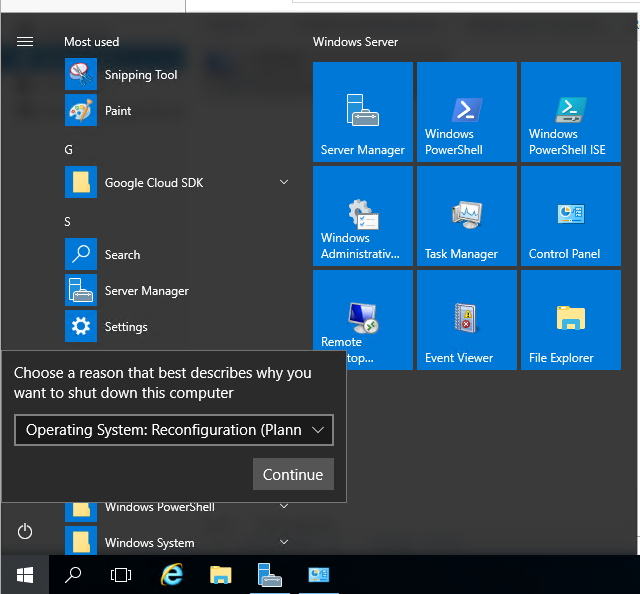Click the Continue button
The width and height of the screenshot is (640, 594).
(x=292, y=475)
